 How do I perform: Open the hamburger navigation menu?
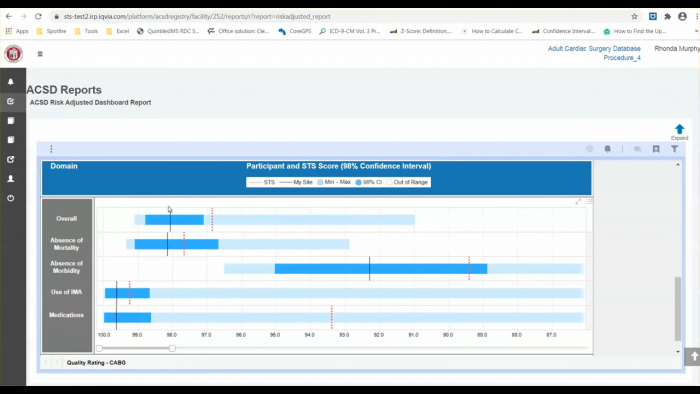coord(40,54)
